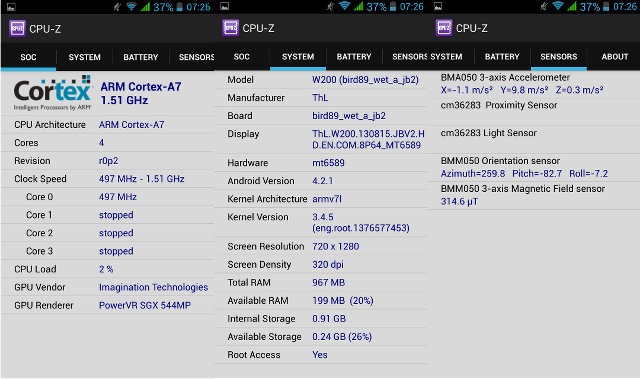Tap muted sound icon in first screen
This screenshot has width=640, height=379.
(x=117, y=7)
